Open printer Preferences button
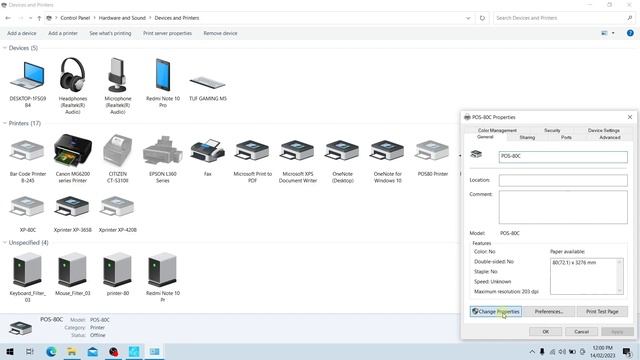Screen dimensions: 640x360 [549, 311]
